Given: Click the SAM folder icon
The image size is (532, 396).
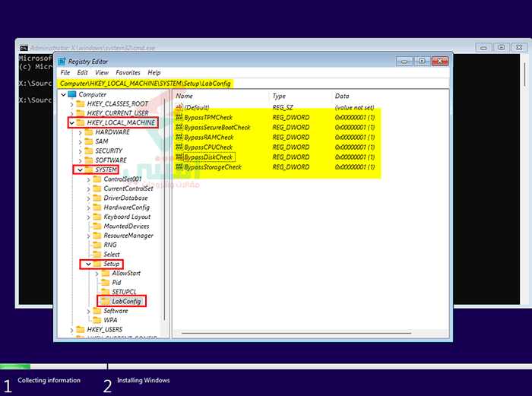Looking at the screenshot, I should pyautogui.click(x=89, y=141).
